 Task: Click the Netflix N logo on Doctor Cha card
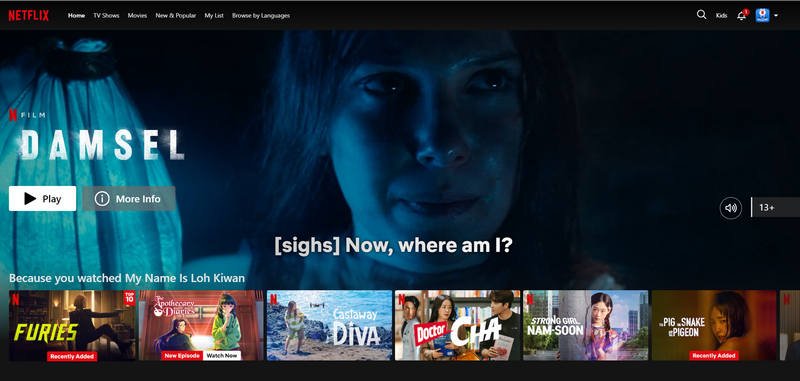[401, 299]
